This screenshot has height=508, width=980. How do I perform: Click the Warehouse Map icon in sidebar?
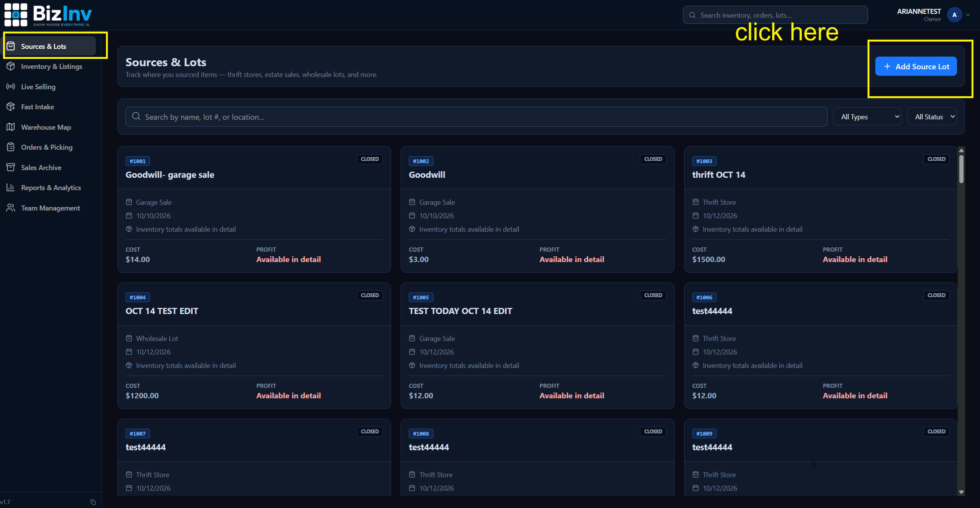(x=11, y=127)
